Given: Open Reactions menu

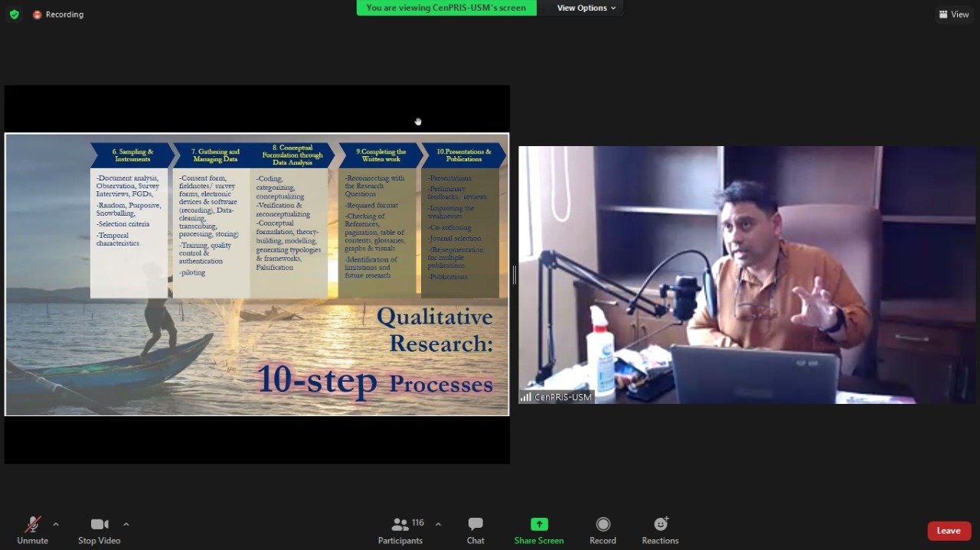Looking at the screenshot, I should [660, 530].
